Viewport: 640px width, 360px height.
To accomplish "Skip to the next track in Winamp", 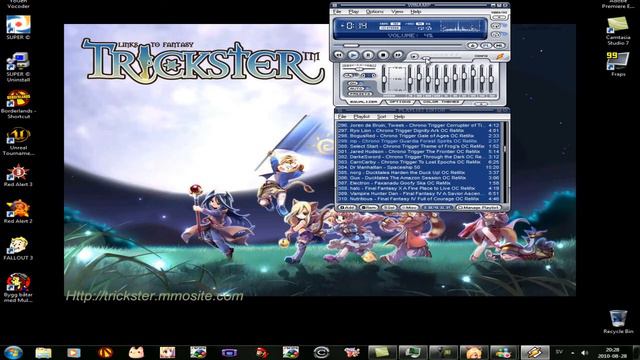I will 398,55.
